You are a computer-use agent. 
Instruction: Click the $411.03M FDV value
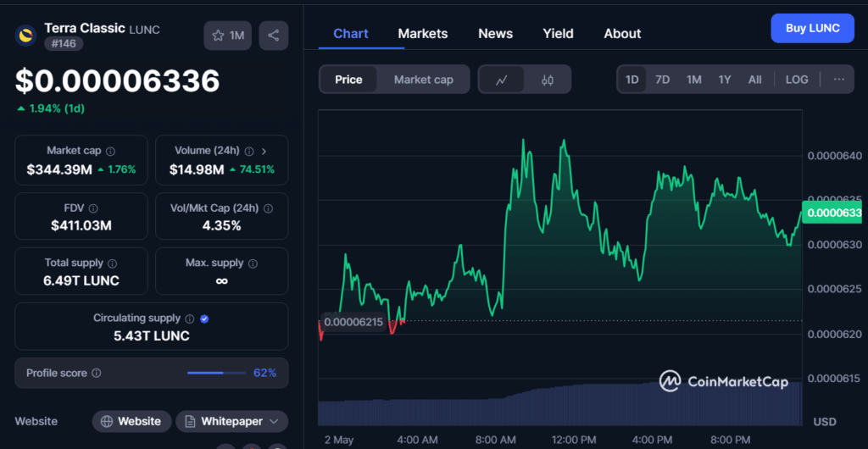(81, 225)
